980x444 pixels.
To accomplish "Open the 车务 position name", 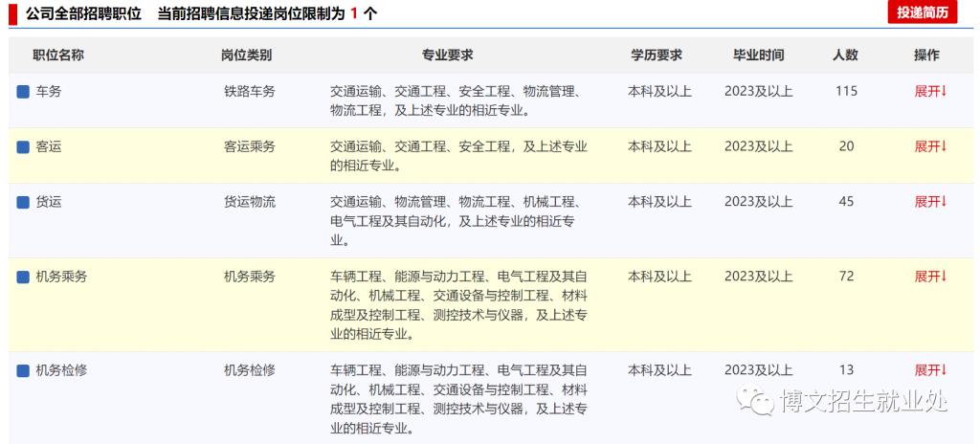I will 49,92.
